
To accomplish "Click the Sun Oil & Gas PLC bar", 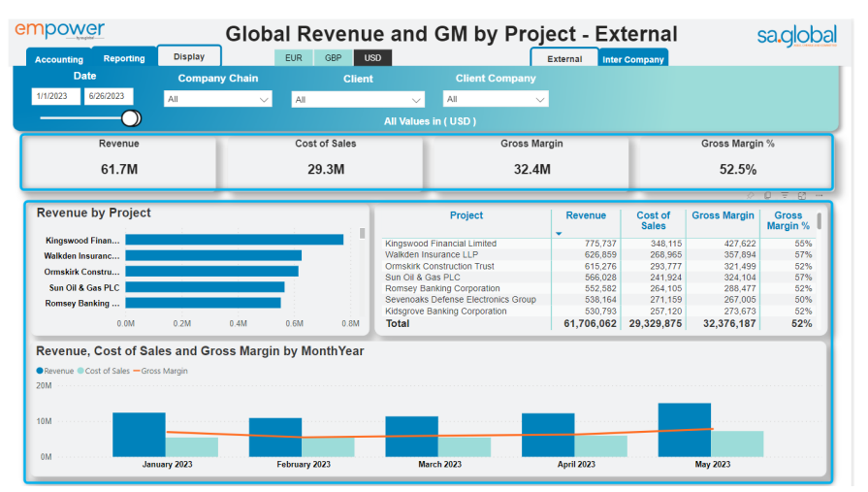I will tap(205, 287).
